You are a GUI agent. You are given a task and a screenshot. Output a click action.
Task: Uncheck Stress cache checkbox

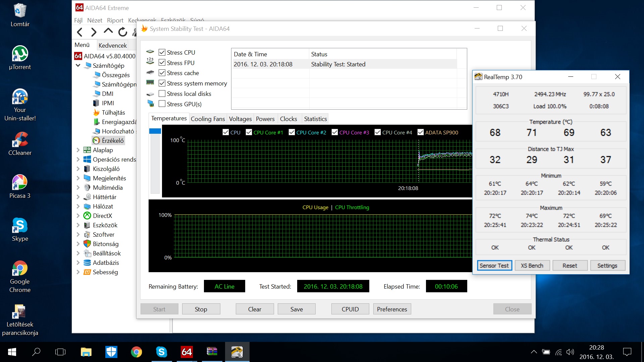point(162,73)
